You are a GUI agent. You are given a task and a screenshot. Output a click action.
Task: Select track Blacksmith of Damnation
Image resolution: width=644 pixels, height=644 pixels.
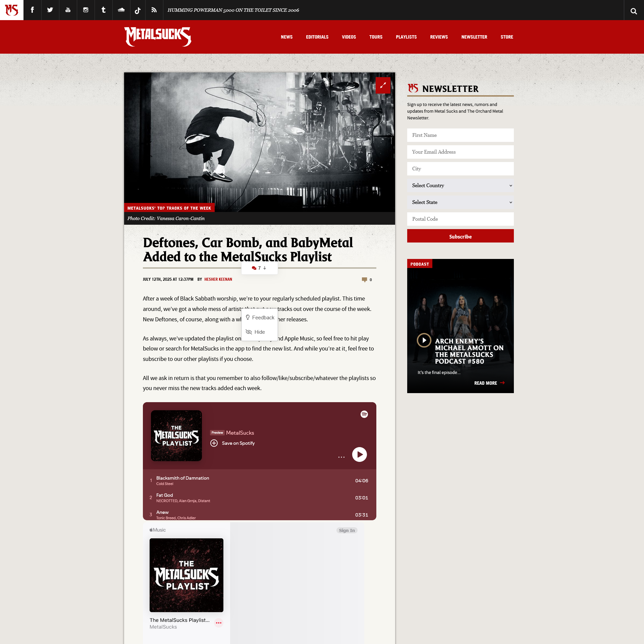[259, 480]
